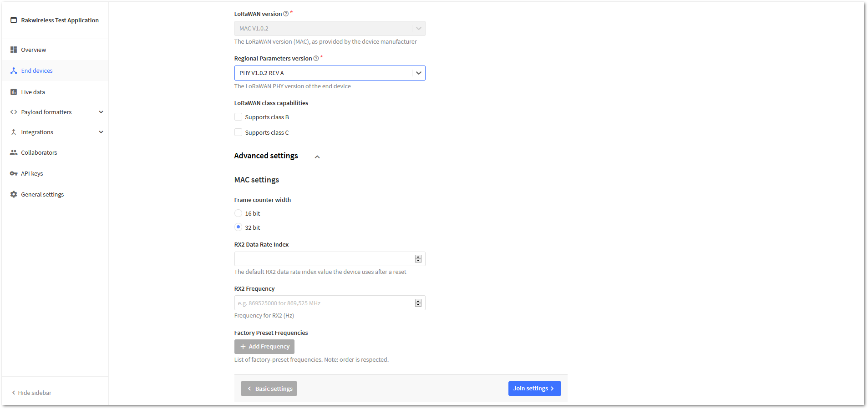This screenshot has height=409, width=868.
Task: Focus the RX2 Data Rate Index field
Action: [x=330, y=259]
